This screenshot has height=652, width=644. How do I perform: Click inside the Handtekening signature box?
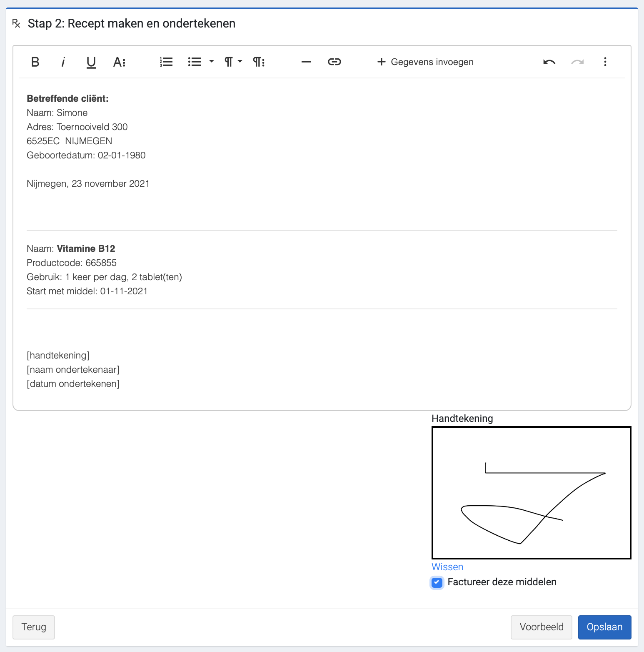tap(531, 492)
